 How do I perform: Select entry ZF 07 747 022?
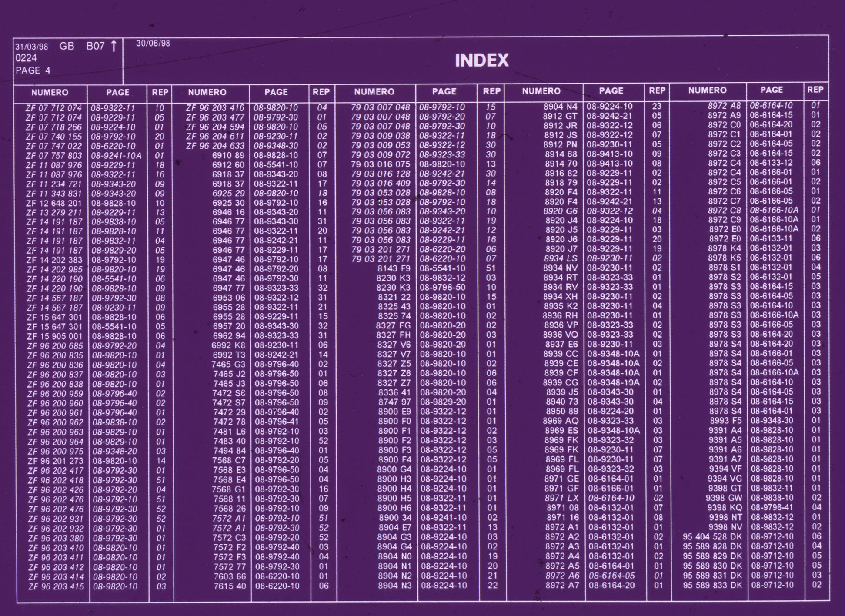tap(53, 146)
